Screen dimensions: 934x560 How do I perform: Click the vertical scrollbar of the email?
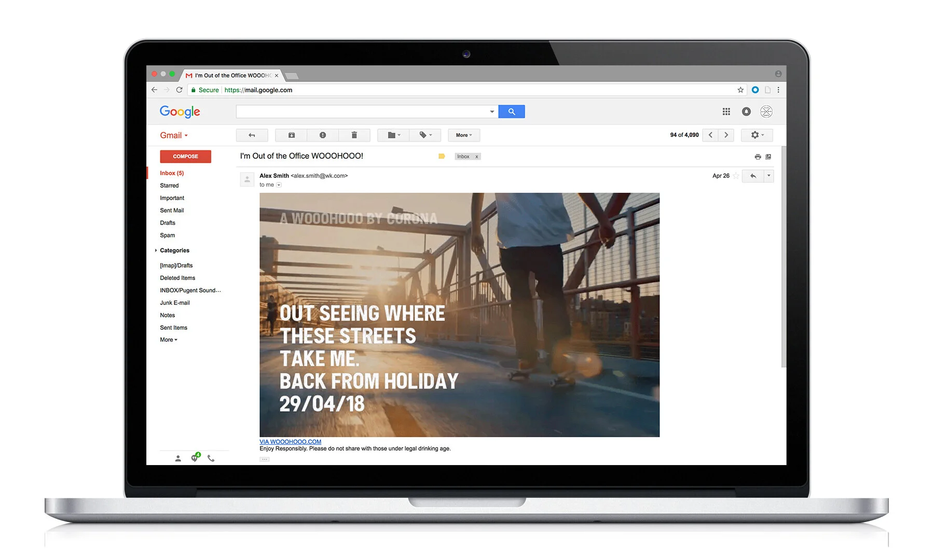784,257
